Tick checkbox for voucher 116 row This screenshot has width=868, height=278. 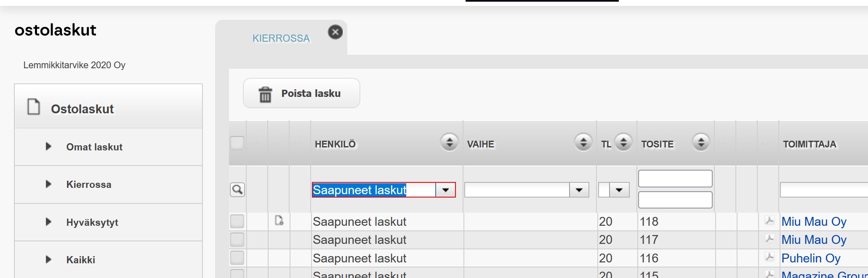pyautogui.click(x=237, y=257)
